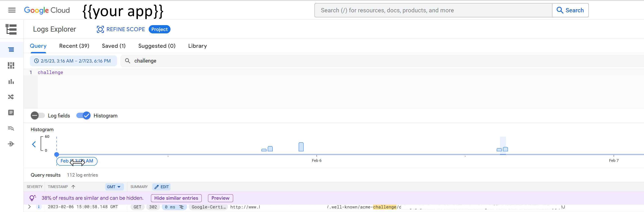The width and height of the screenshot is (644, 212).
Task: Click the GET method chip
Action: tap(137, 207)
